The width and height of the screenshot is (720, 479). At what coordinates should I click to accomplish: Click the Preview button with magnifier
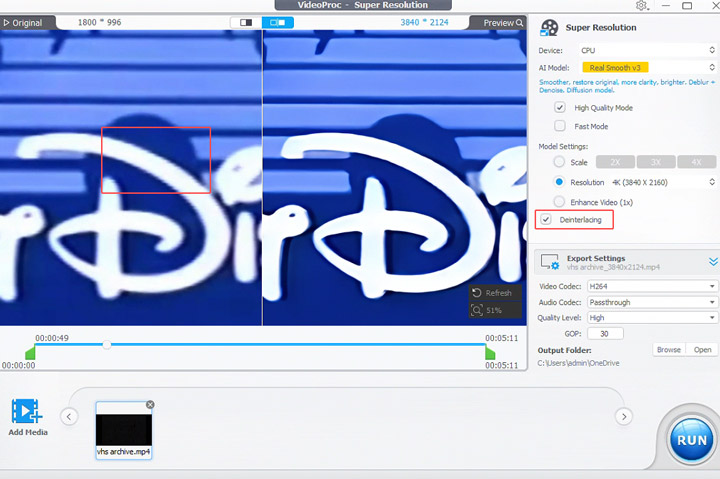click(x=503, y=23)
